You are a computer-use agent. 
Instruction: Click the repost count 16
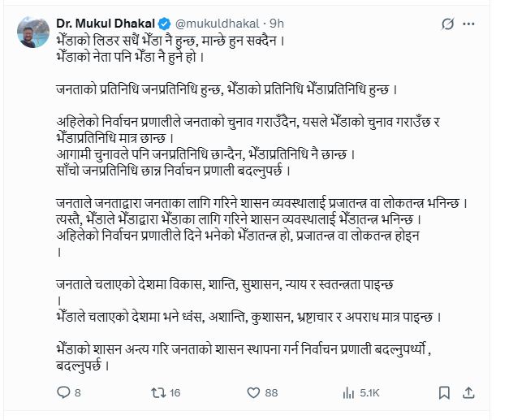pyautogui.click(x=176, y=394)
